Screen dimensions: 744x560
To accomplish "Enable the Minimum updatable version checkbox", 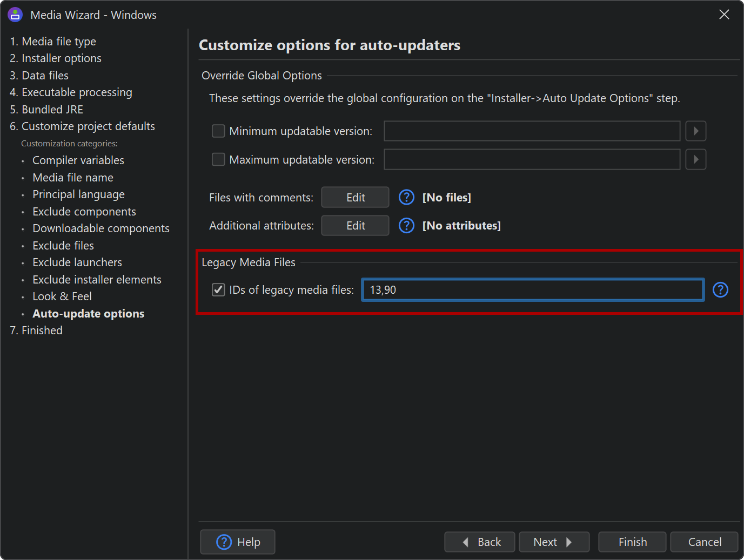I will tap(218, 131).
